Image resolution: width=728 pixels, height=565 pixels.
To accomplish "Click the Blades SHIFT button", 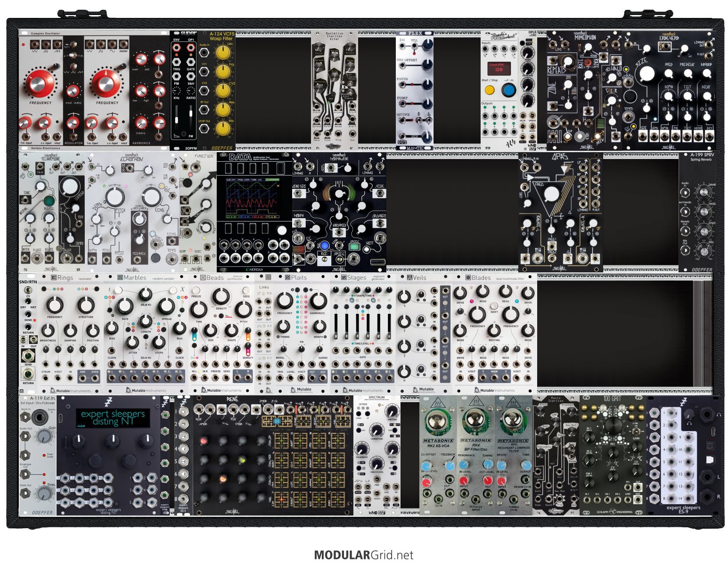I will 494,305.
